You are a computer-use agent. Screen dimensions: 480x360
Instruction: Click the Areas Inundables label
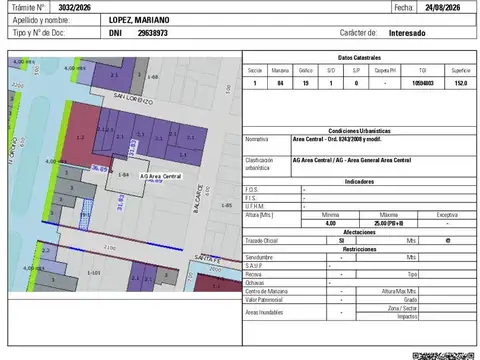(x=264, y=312)
